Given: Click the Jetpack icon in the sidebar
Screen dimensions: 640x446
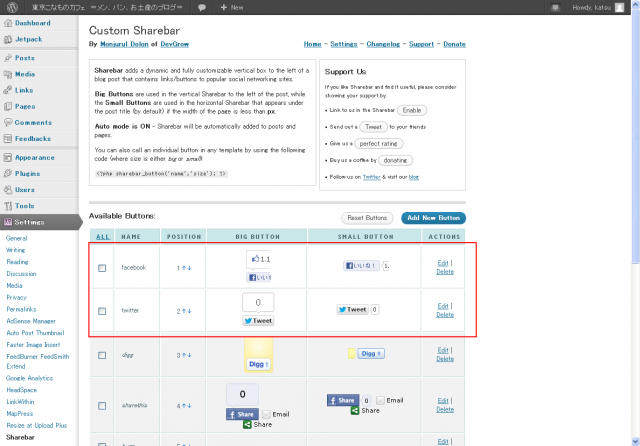Looking at the screenshot, I should (8, 39).
